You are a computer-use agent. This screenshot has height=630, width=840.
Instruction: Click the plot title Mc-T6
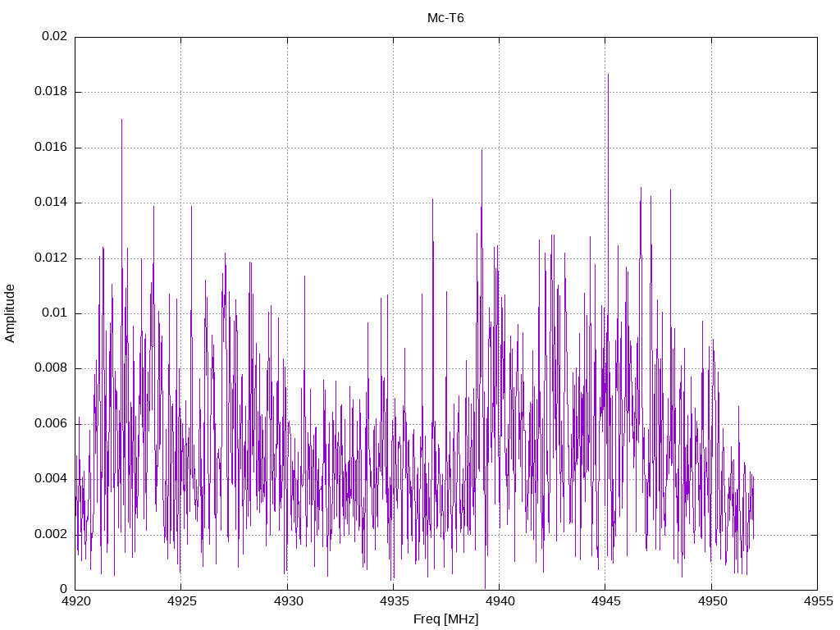pos(445,18)
